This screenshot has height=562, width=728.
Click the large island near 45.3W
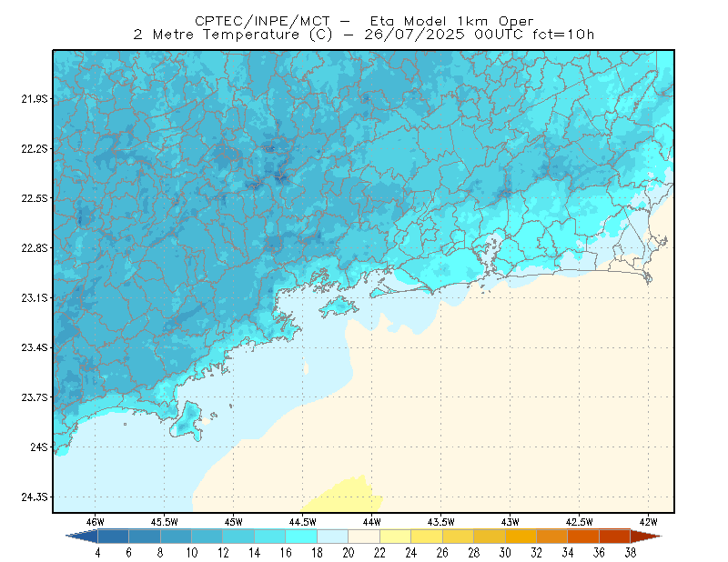187,421
